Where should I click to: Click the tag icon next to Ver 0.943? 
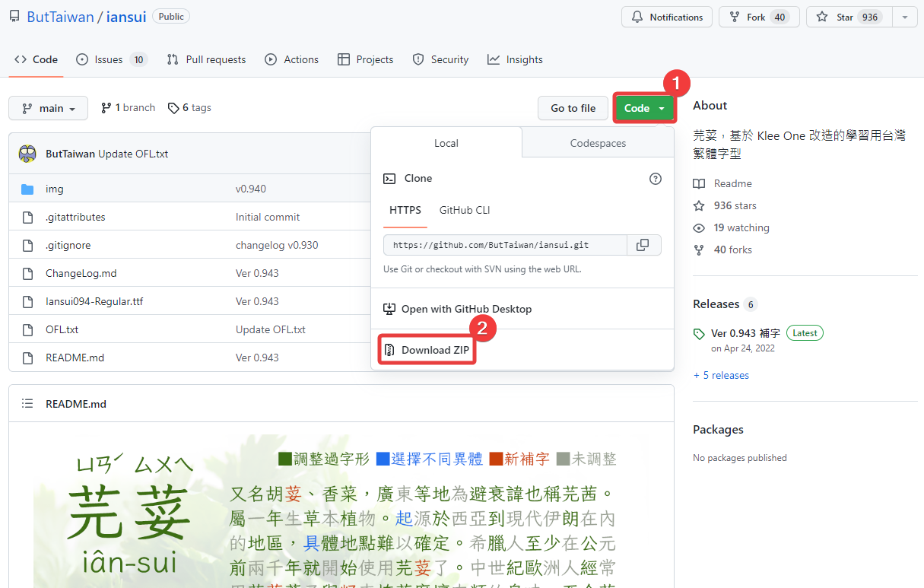[699, 334]
